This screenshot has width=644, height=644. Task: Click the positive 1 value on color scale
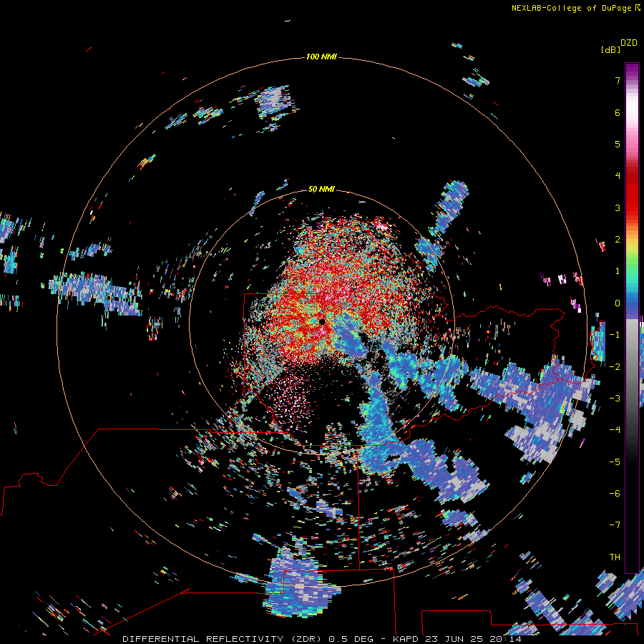(x=618, y=271)
